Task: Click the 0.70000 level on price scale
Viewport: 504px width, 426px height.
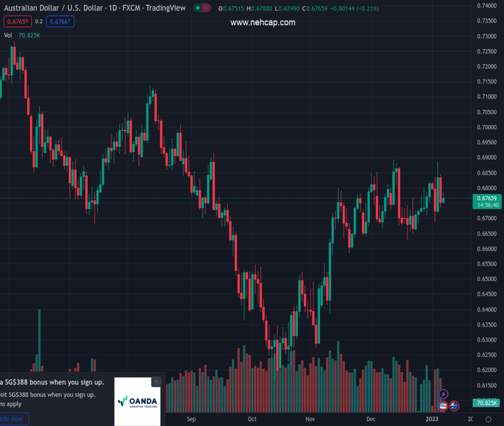Action: pos(486,127)
